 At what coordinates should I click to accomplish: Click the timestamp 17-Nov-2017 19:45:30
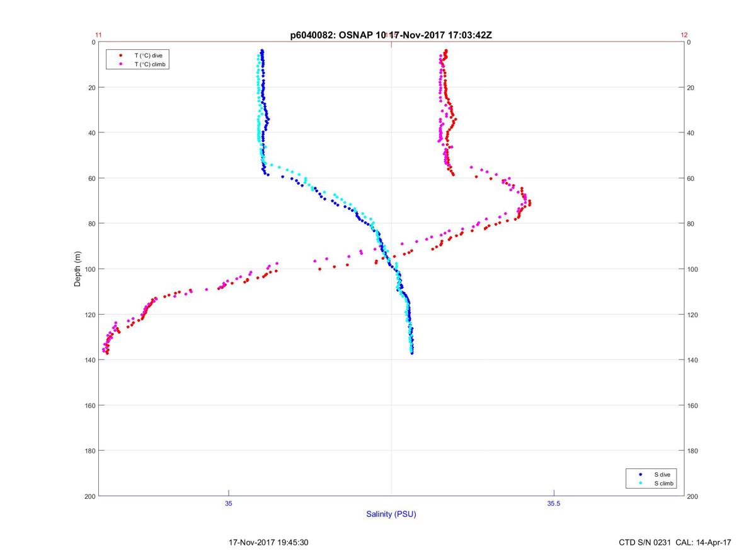268,542
